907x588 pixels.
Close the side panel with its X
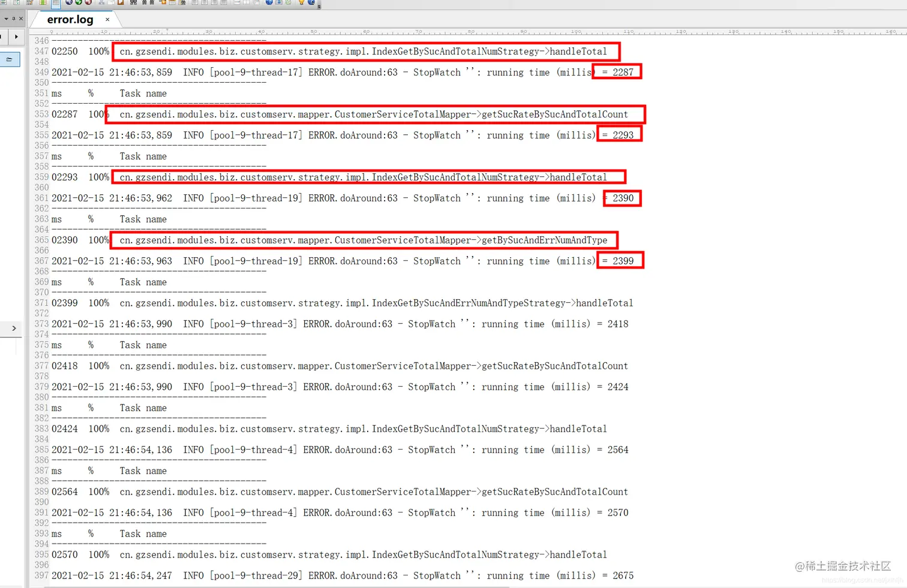click(21, 19)
